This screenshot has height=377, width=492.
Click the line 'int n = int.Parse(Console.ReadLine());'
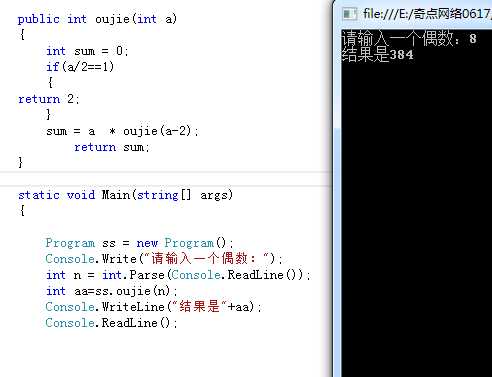click(x=178, y=275)
